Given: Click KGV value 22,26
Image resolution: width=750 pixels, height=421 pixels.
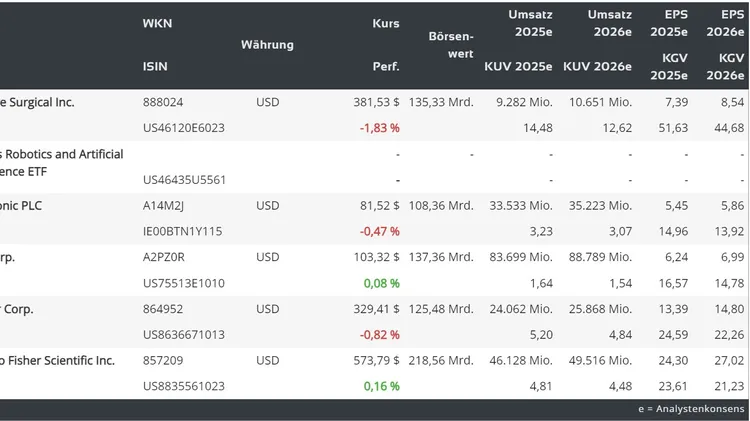Looking at the screenshot, I should click(729, 335).
